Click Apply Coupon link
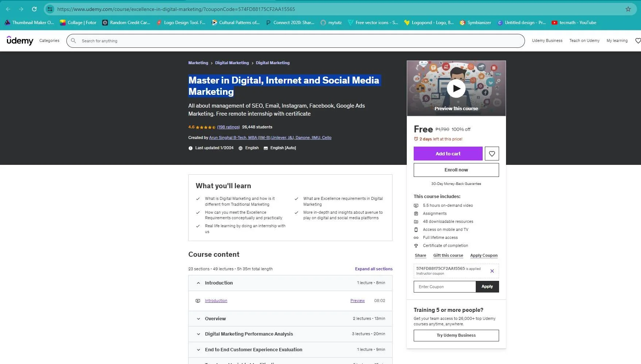 484,255
